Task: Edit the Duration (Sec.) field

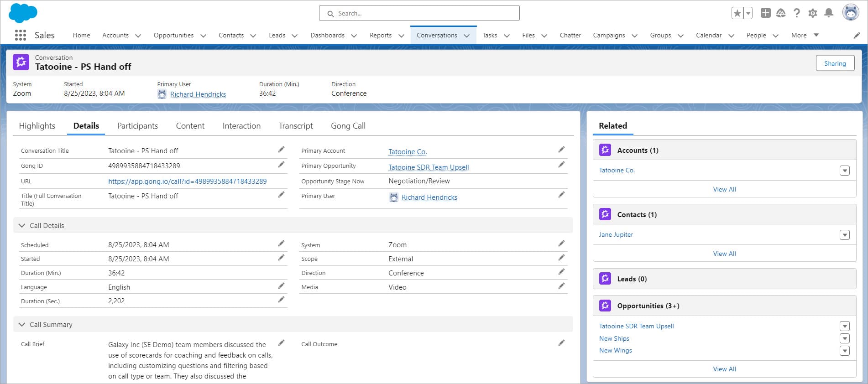Action: pos(282,300)
